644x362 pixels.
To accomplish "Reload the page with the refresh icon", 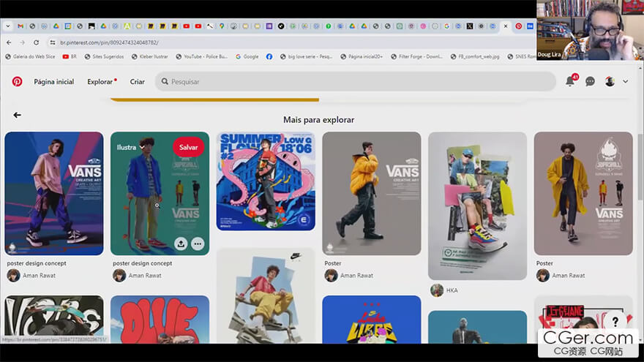I will (36, 42).
